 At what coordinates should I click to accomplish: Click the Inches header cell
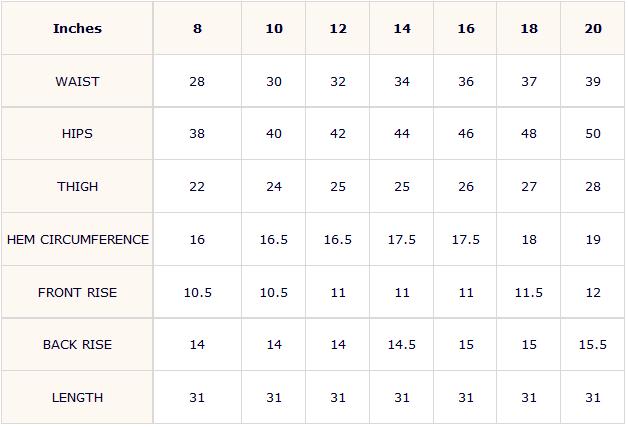77,28
